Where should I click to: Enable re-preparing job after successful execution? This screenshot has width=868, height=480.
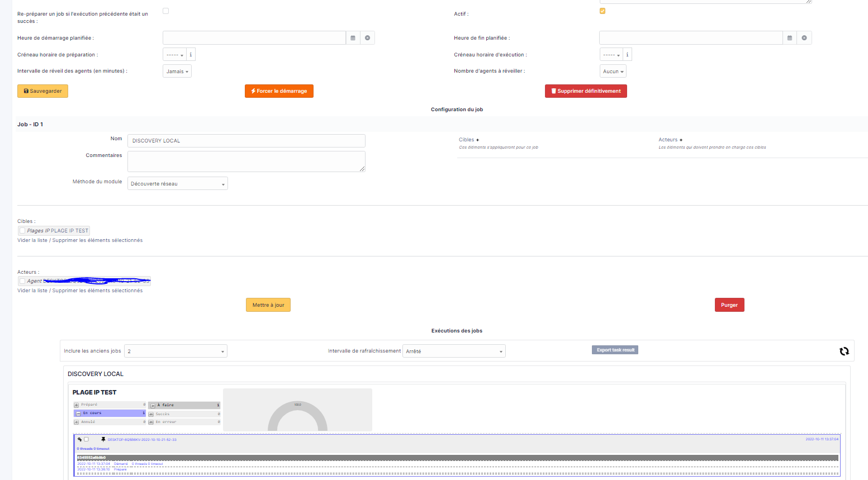point(165,9)
